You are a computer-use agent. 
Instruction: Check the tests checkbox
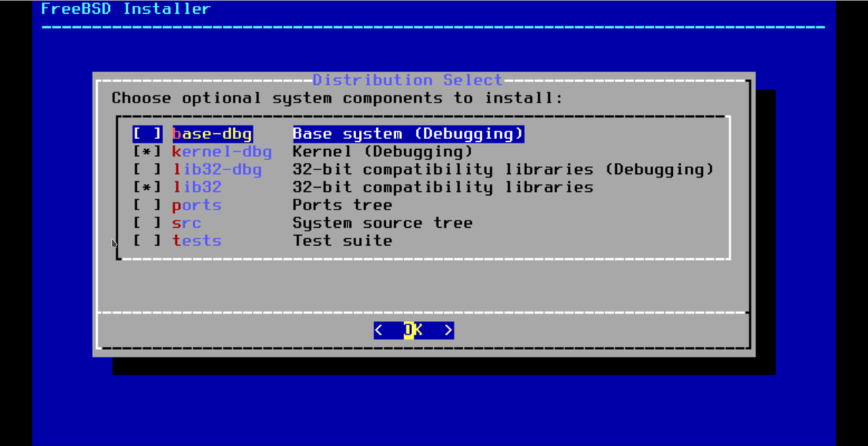(147, 241)
